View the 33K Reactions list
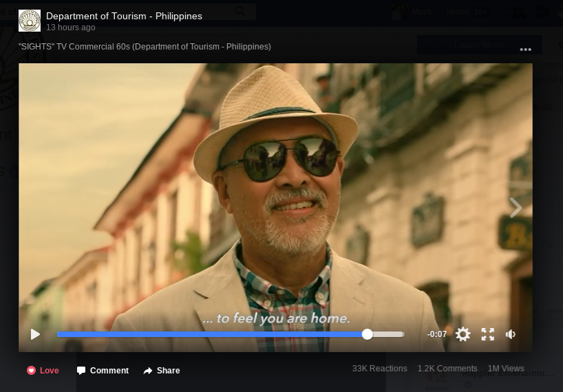 pyautogui.click(x=379, y=369)
